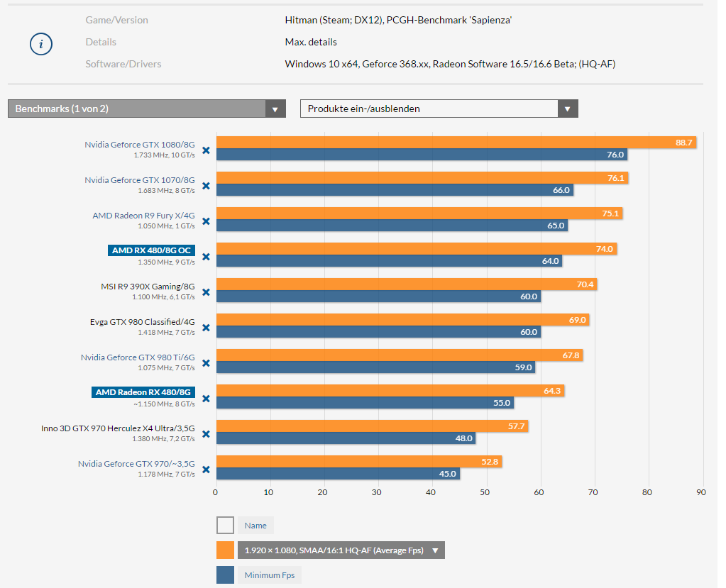The width and height of the screenshot is (726, 588).
Task: Click the Windows 10 x64 drivers text
Action: coord(450,64)
